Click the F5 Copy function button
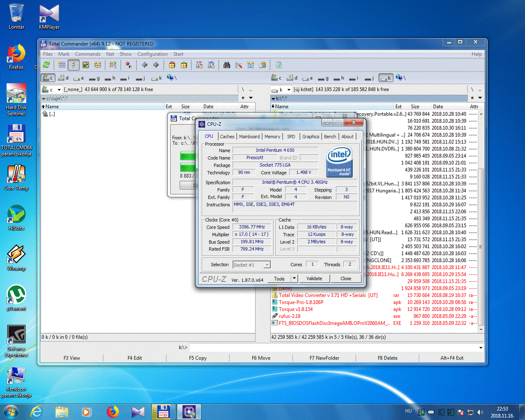Viewport: 525px width, 420px height. [x=198, y=358]
